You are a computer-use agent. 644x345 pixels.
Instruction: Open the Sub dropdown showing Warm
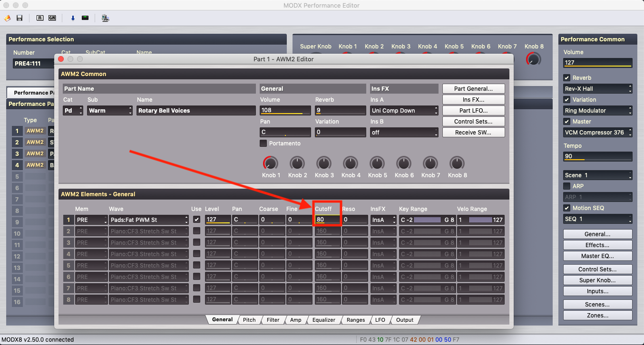(110, 110)
